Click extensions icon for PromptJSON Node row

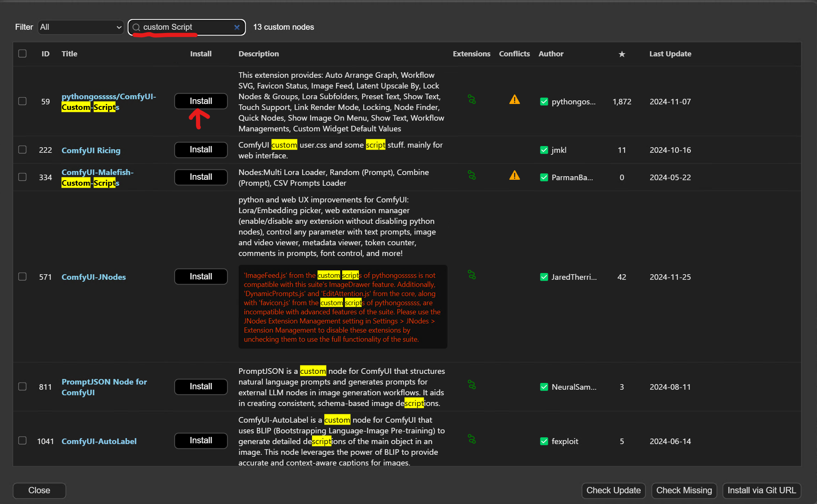(472, 385)
